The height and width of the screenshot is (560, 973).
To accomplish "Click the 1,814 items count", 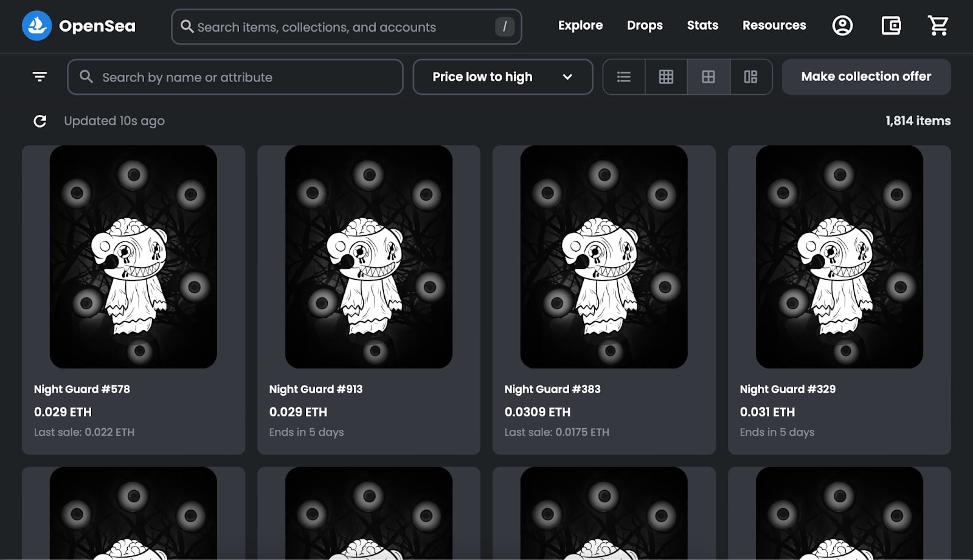I will coord(918,121).
